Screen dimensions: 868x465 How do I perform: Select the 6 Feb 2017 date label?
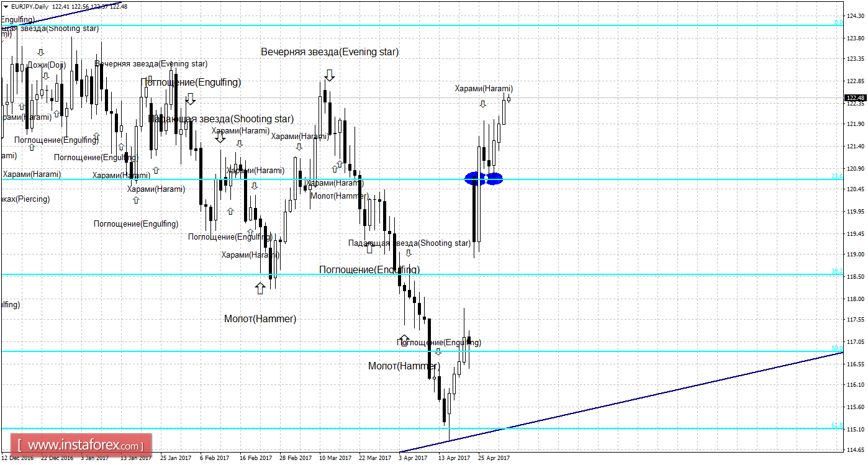(215, 458)
